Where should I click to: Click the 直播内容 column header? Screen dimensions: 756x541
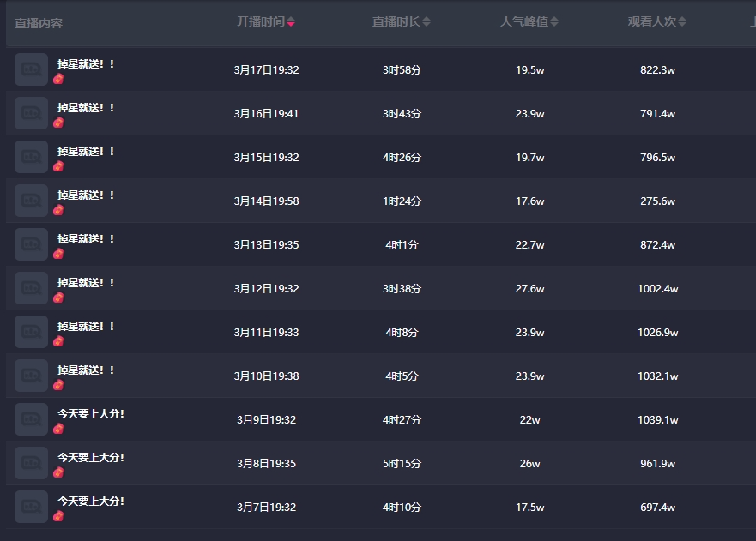pos(39,23)
